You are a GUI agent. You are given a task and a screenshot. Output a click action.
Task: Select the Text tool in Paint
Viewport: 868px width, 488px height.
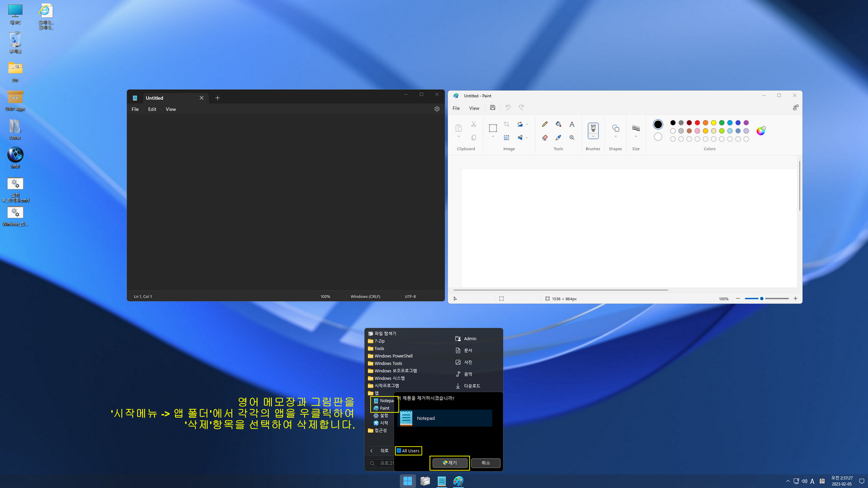(572, 124)
